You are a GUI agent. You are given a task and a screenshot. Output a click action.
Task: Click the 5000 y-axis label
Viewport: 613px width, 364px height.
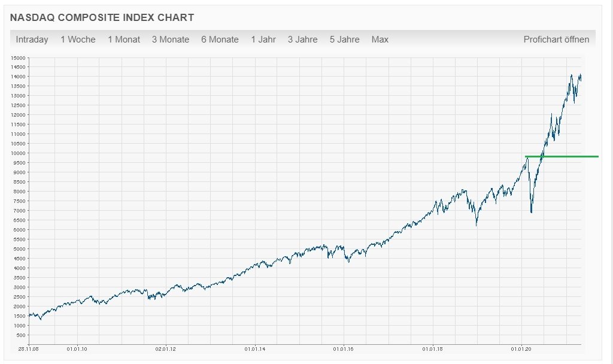pyautogui.click(x=19, y=249)
